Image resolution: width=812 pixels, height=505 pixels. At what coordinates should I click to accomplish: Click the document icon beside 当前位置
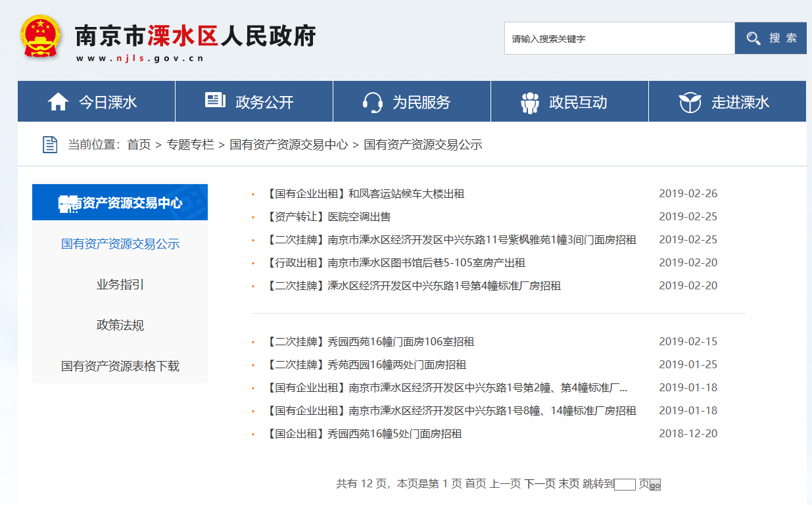[x=50, y=145]
